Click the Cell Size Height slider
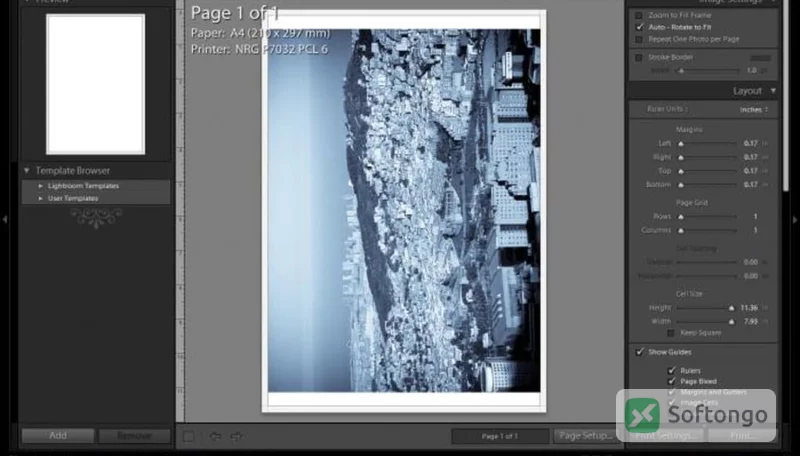 coord(707,308)
